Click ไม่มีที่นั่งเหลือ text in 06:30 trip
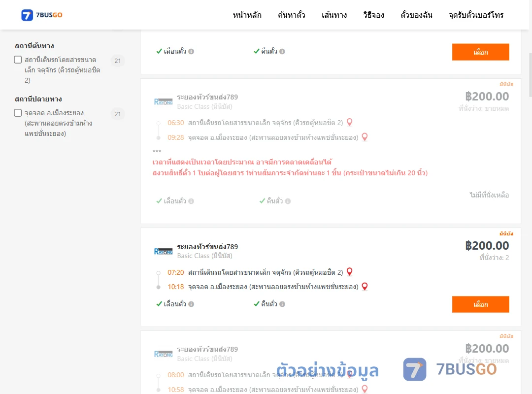 click(x=489, y=195)
